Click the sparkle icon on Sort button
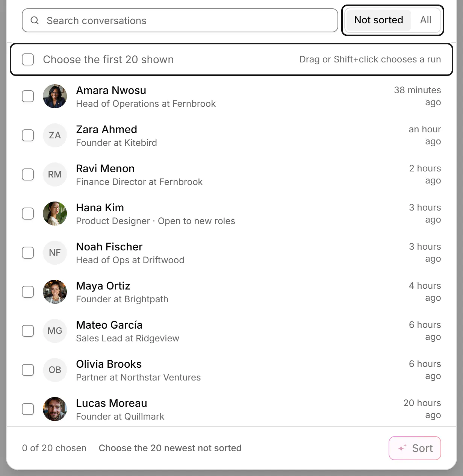 pyautogui.click(x=402, y=448)
